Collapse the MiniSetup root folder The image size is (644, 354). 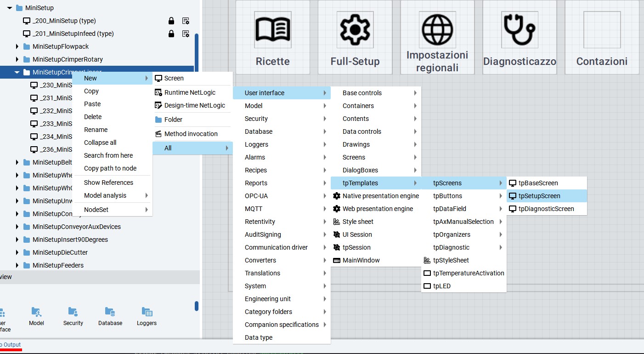click(10, 8)
